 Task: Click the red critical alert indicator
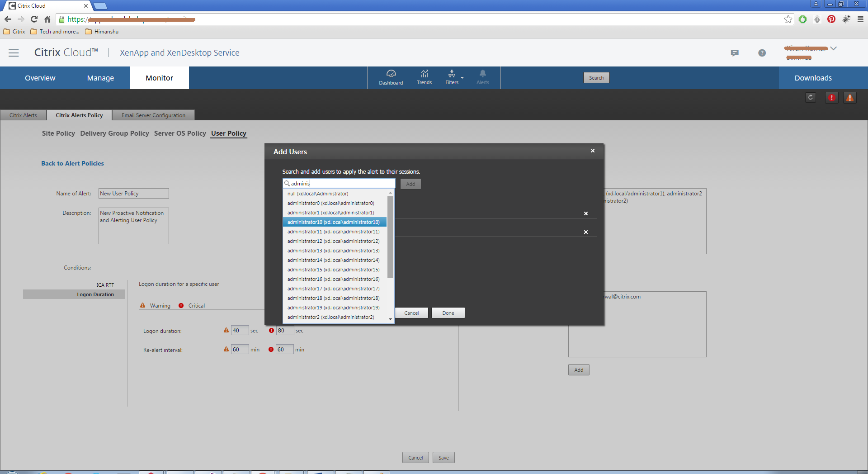(831, 97)
